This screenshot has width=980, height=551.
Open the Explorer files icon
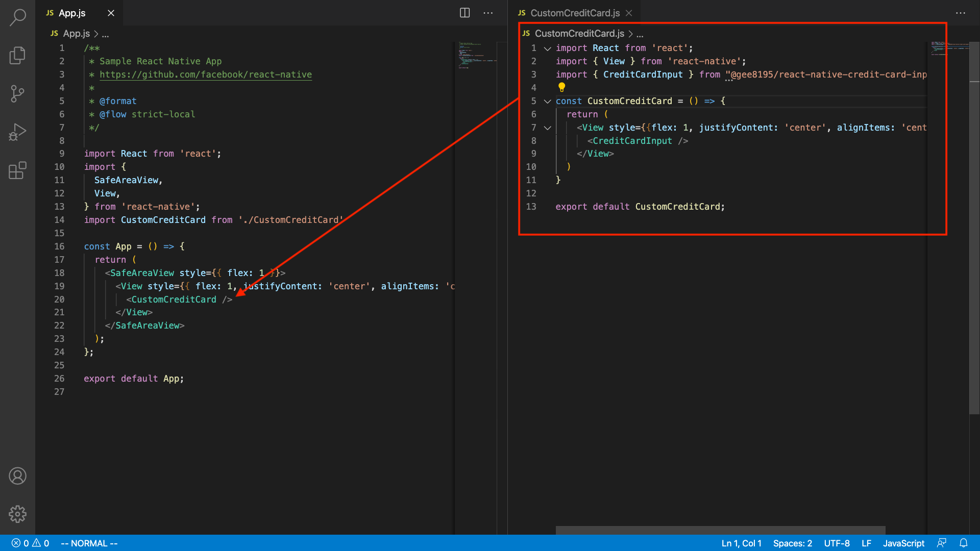click(17, 55)
